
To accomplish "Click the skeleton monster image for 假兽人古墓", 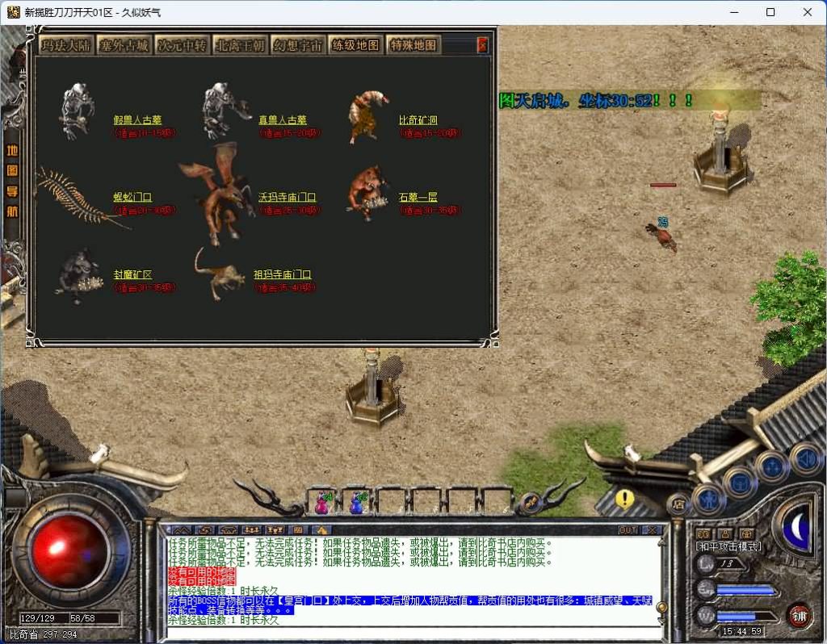I will click(x=78, y=111).
